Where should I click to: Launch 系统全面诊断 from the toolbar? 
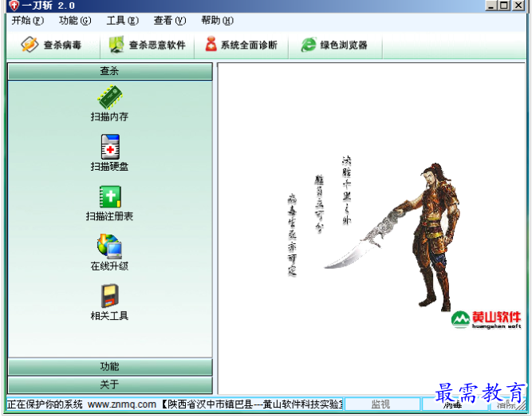241,45
